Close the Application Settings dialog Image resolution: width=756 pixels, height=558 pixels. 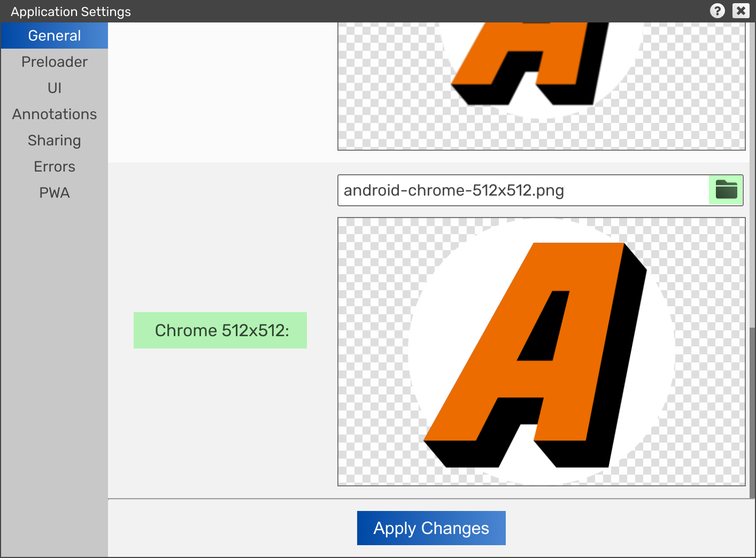click(x=740, y=11)
